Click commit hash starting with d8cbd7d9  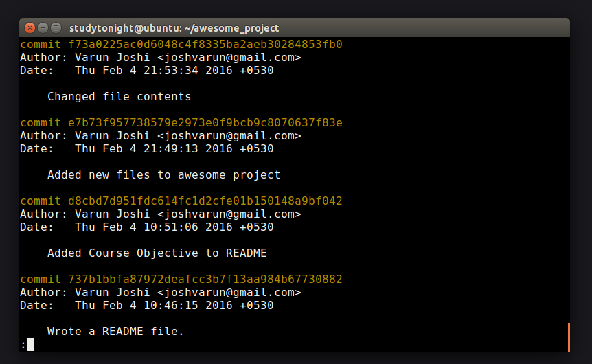pos(205,201)
